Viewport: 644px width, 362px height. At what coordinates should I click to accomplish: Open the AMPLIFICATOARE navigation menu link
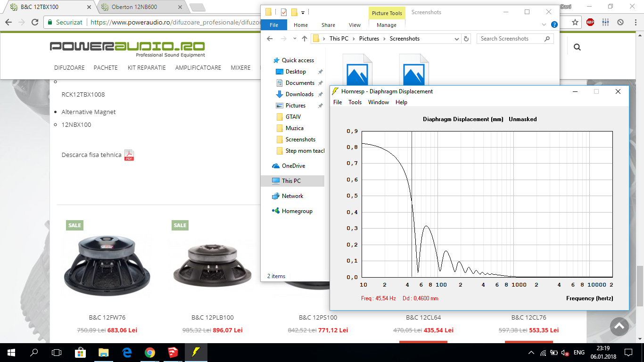(x=198, y=68)
